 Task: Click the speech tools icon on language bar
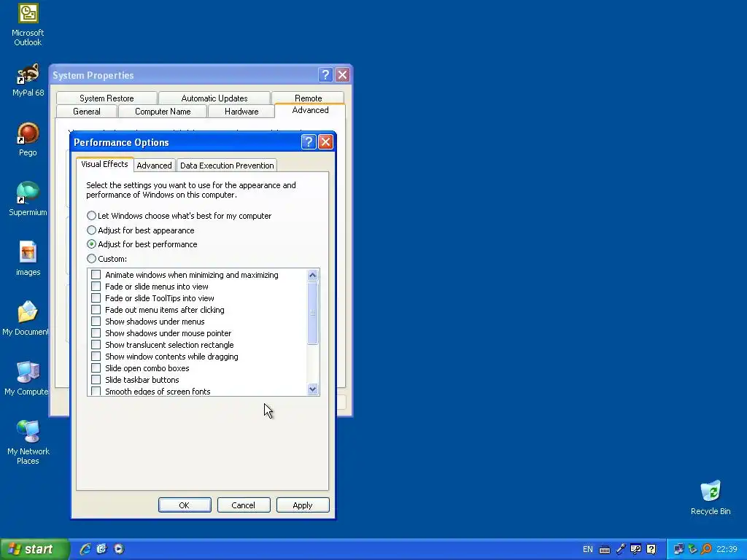(x=635, y=549)
